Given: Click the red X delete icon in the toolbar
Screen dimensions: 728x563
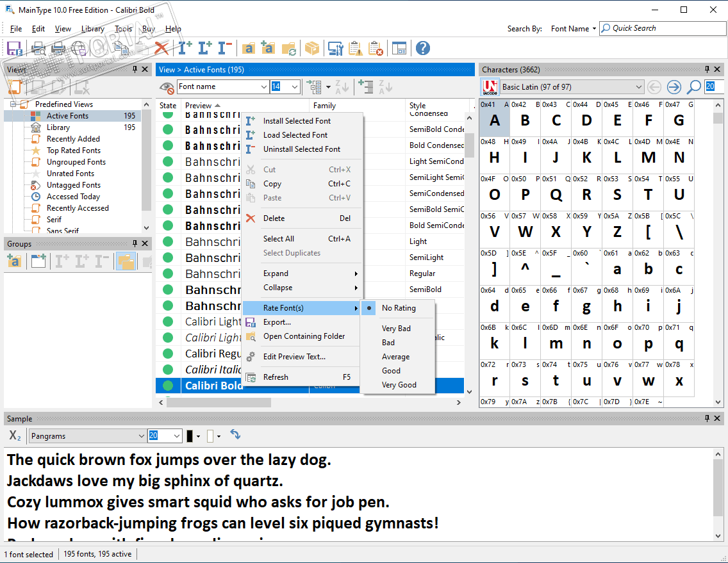Looking at the screenshot, I should 161,48.
